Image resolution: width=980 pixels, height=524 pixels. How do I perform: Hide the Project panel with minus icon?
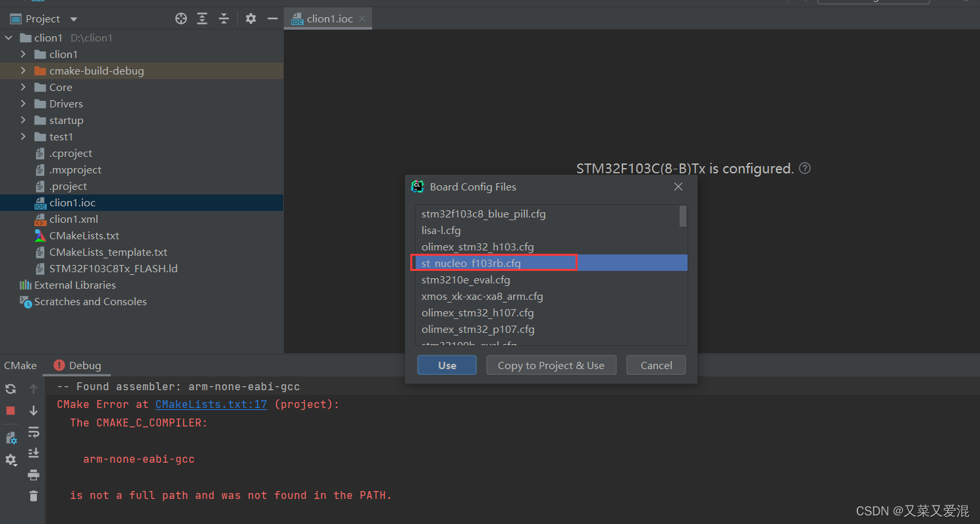point(272,18)
